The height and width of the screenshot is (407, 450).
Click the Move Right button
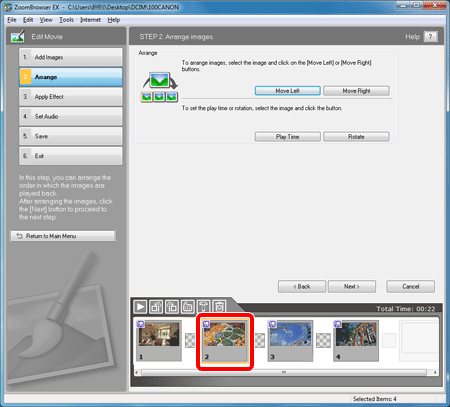356,91
